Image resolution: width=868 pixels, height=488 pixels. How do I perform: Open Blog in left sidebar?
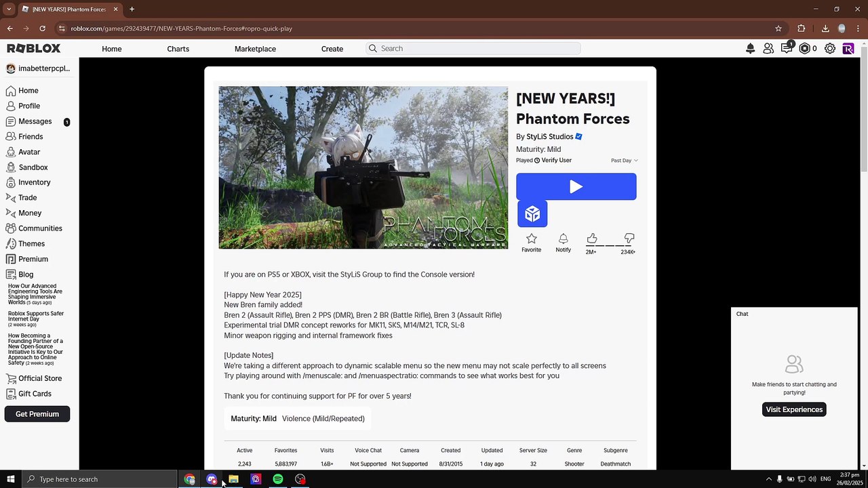tap(20, 274)
